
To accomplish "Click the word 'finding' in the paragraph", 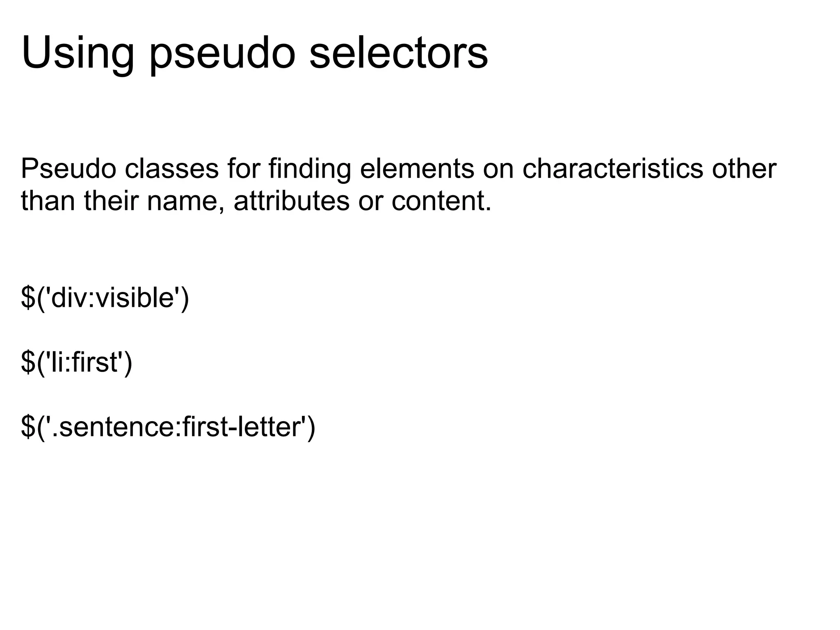I will pyautogui.click(x=310, y=169).
